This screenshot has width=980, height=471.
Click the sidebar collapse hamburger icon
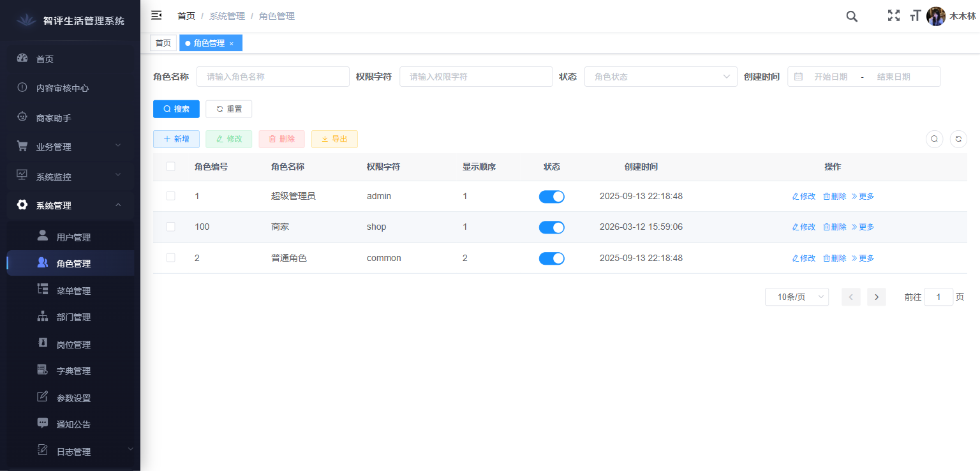tap(156, 15)
